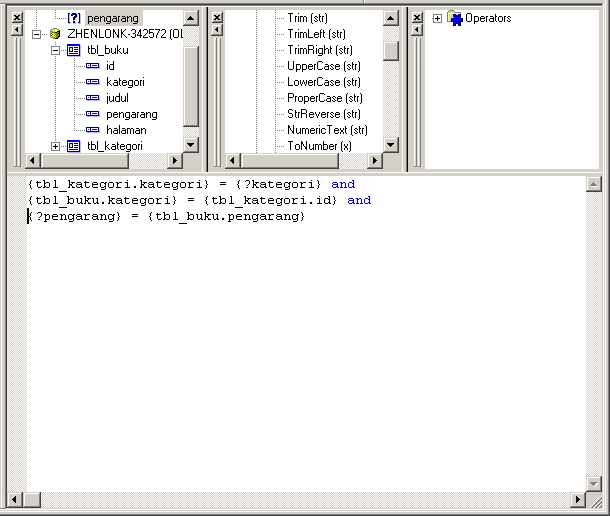Select the TrimLeft (str) function
The height and width of the screenshot is (516, 610).
(x=316, y=34)
